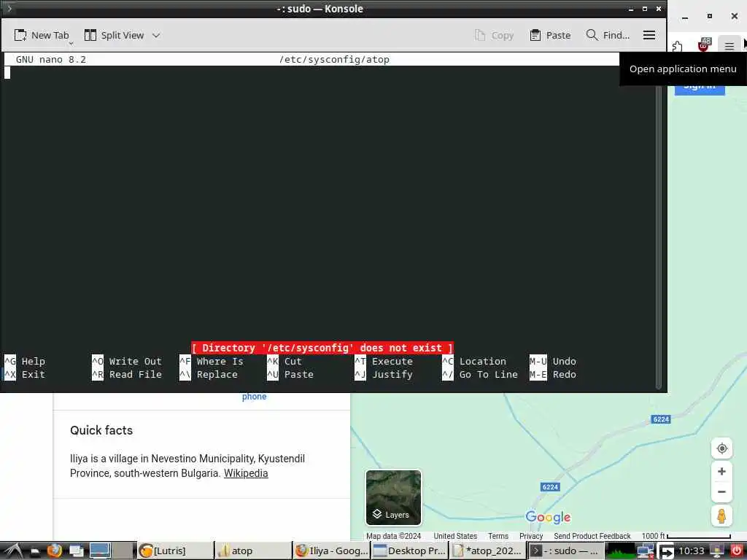Click the display tray icon beside the clock
The image size is (747, 560).
point(717,551)
